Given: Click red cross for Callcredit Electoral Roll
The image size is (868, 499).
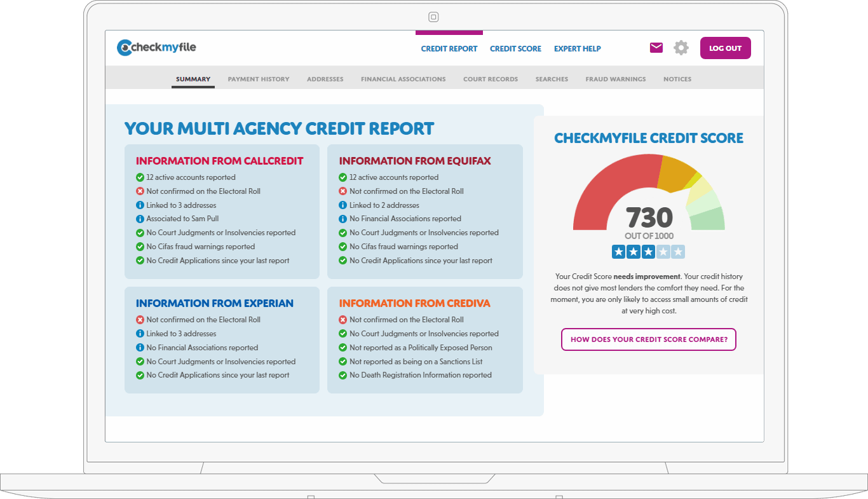Looking at the screenshot, I should [140, 191].
